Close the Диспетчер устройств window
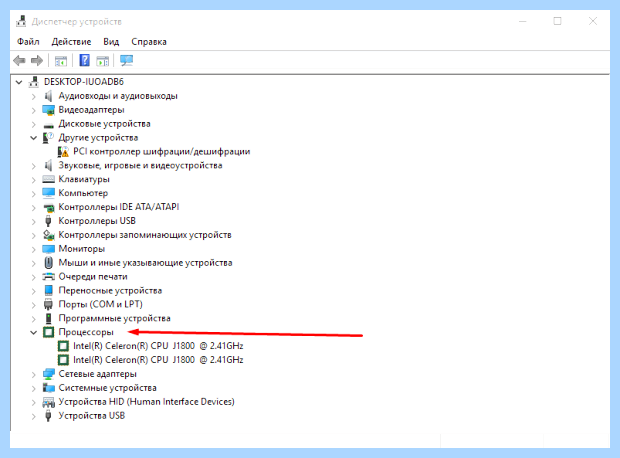This screenshot has height=458, width=620. pyautogui.click(x=592, y=21)
